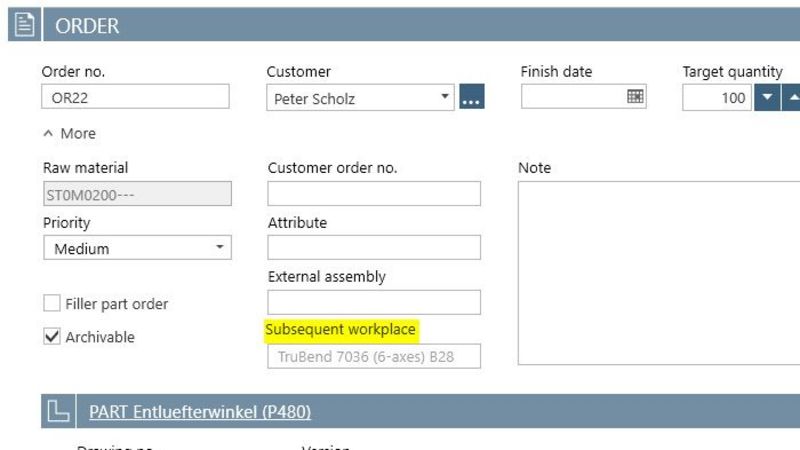The width and height of the screenshot is (800, 450).
Task: Focus the Attribute text field
Action: click(x=374, y=247)
